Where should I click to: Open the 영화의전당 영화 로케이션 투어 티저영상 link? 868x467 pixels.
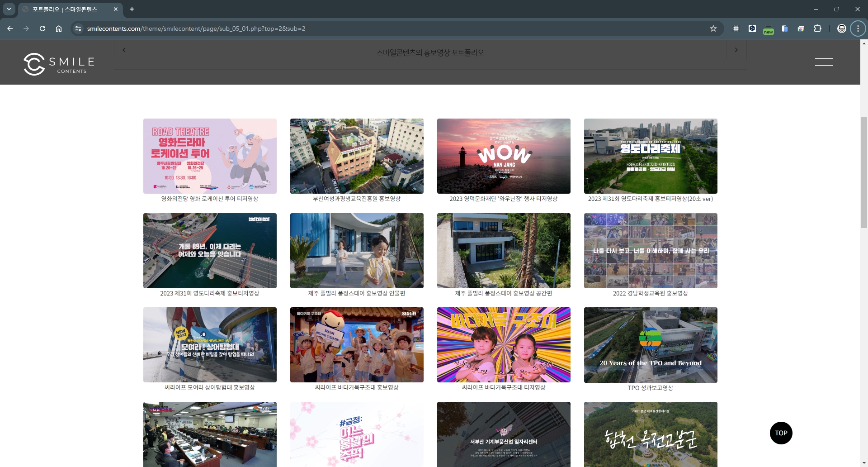[210, 199]
